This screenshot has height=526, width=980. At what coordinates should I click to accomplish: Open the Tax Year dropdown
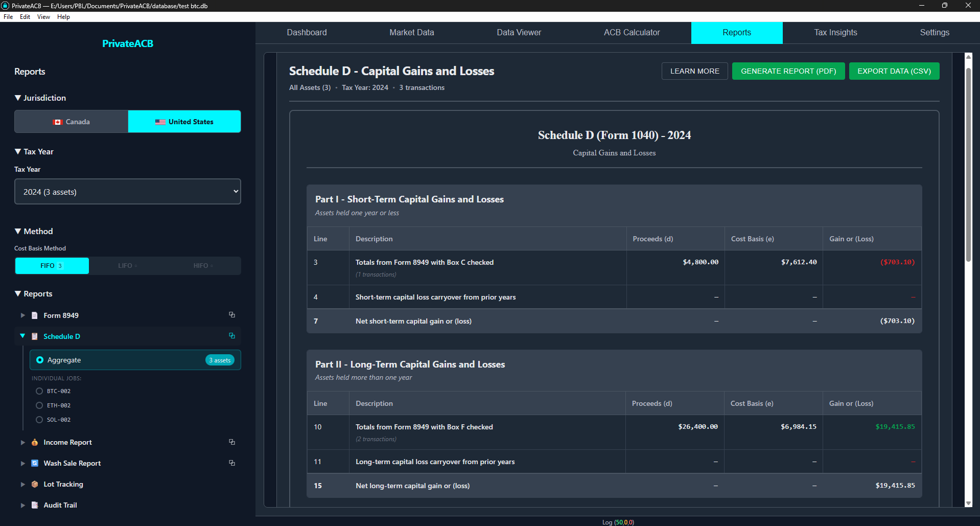pyautogui.click(x=127, y=192)
